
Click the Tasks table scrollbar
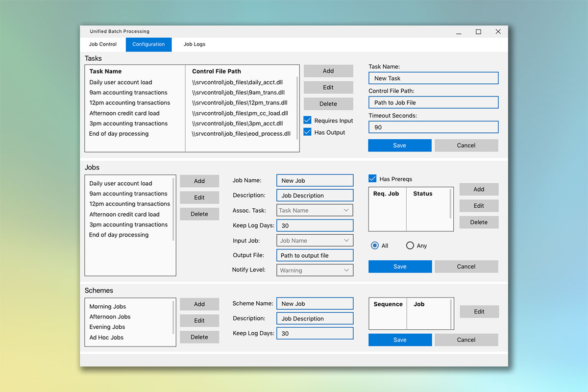pyautogui.click(x=297, y=108)
